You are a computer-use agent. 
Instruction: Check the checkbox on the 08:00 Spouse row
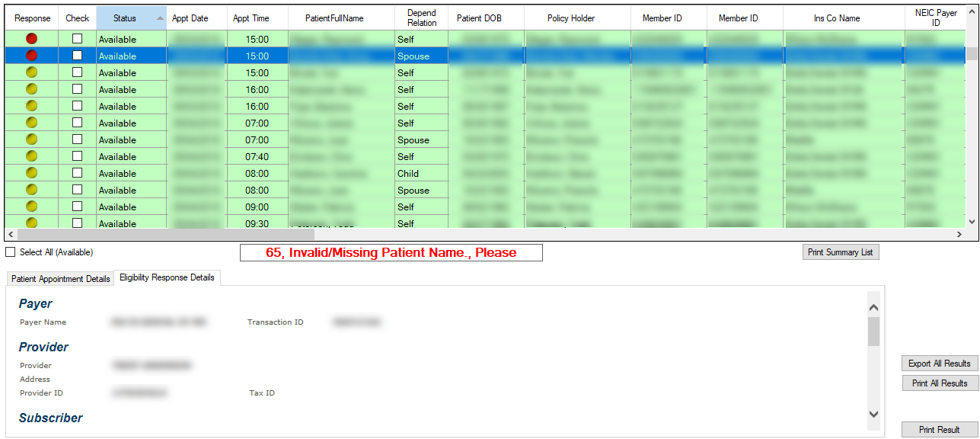(x=77, y=190)
